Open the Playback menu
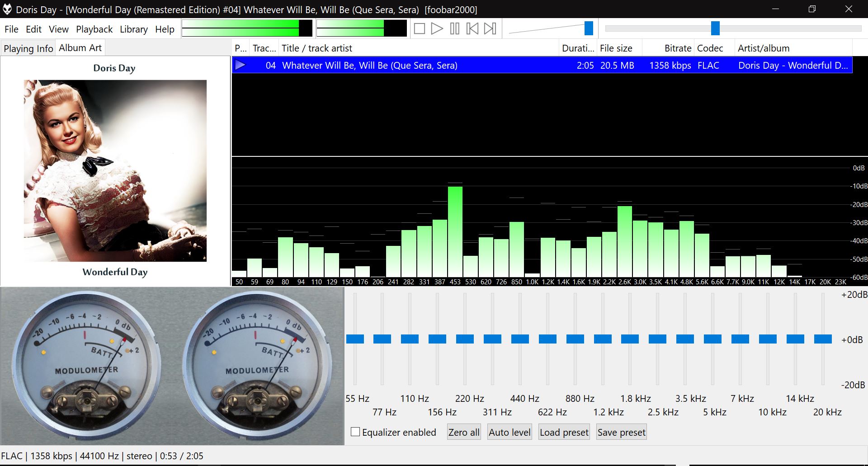This screenshot has height=466, width=868. pos(94,29)
